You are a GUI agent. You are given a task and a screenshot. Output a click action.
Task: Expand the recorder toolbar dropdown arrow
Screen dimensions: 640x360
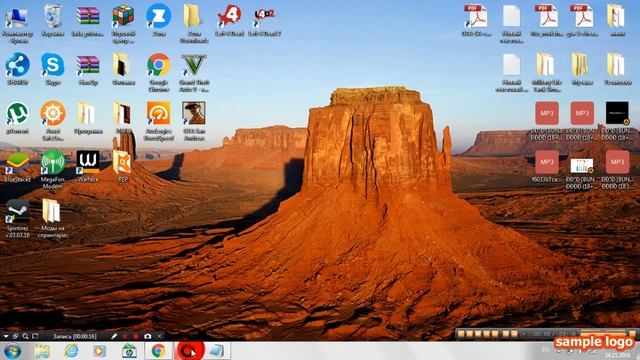click(x=6, y=336)
